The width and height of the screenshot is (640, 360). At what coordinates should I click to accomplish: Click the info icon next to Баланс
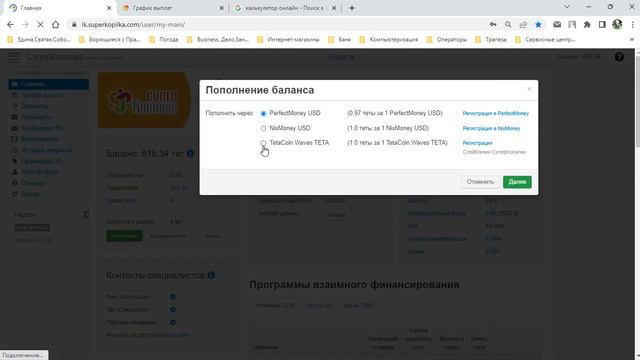pos(190,153)
